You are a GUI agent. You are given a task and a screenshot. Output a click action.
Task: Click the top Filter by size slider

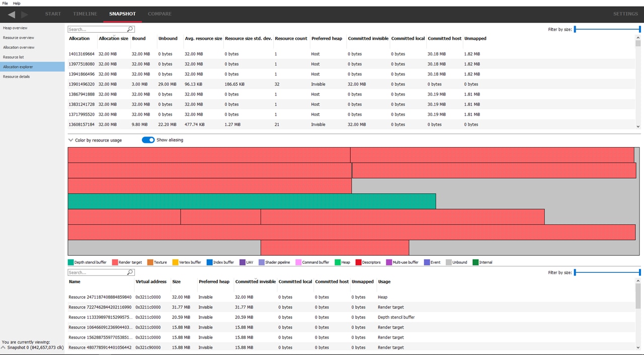point(607,29)
